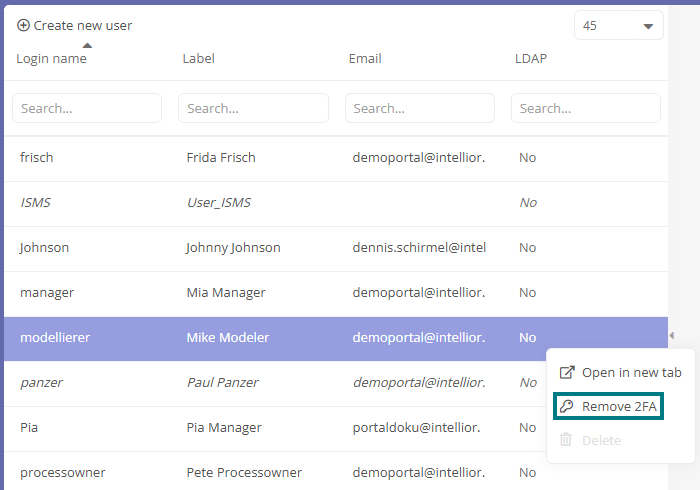The width and height of the screenshot is (700, 490).
Task: Sort by the Label column header
Action: click(x=199, y=58)
